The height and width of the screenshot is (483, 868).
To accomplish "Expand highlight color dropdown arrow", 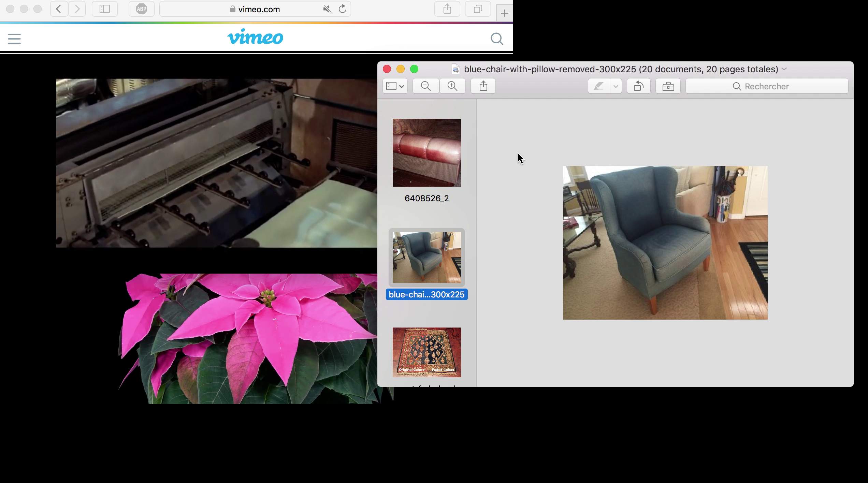I will pyautogui.click(x=616, y=86).
